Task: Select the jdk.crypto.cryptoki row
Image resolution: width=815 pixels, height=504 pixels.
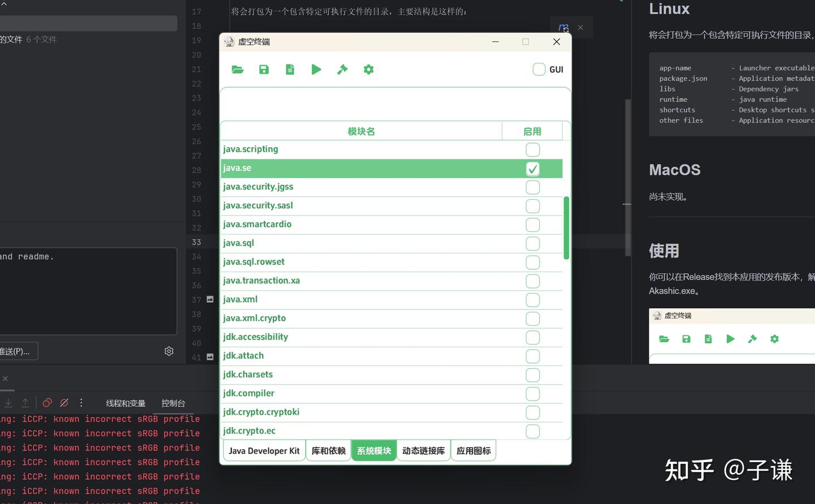Action: pyautogui.click(x=392, y=412)
